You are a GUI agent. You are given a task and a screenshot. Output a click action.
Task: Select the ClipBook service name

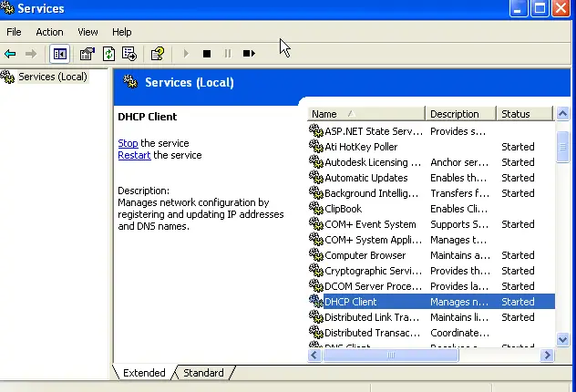[343, 209]
